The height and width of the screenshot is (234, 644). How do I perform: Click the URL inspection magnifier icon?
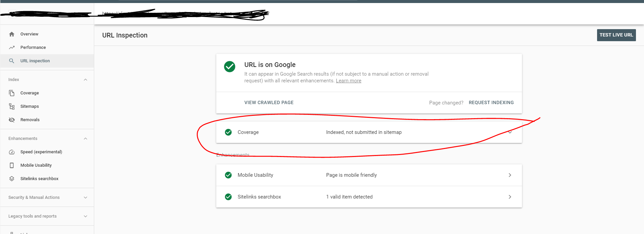click(x=12, y=61)
